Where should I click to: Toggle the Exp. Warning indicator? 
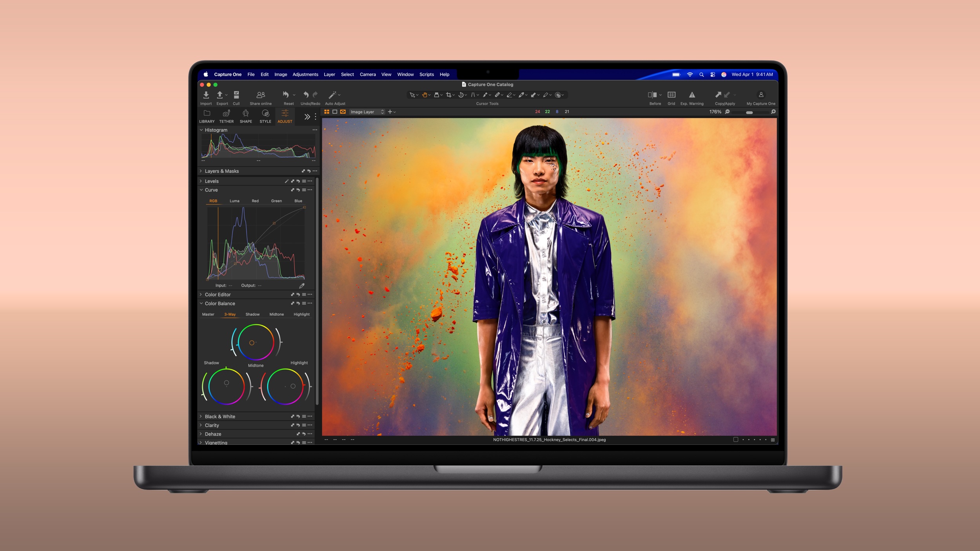(692, 95)
